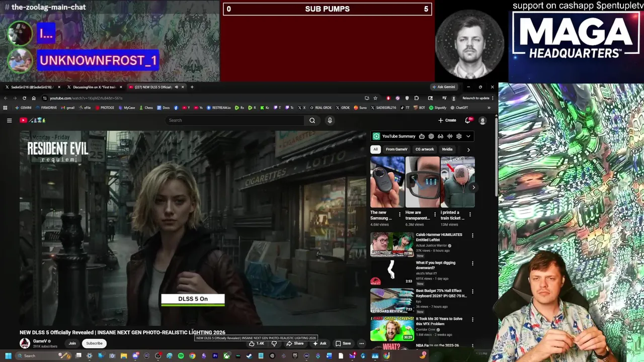Click Relaunch to update in the browser
The image size is (644, 362).
point(475,98)
